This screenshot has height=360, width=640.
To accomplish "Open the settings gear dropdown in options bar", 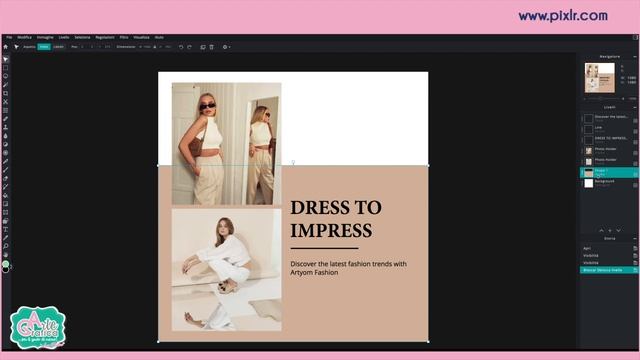I will coord(226,47).
